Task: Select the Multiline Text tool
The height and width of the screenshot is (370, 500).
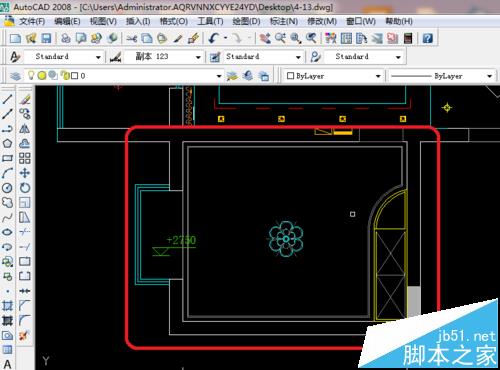Action: click(7, 364)
